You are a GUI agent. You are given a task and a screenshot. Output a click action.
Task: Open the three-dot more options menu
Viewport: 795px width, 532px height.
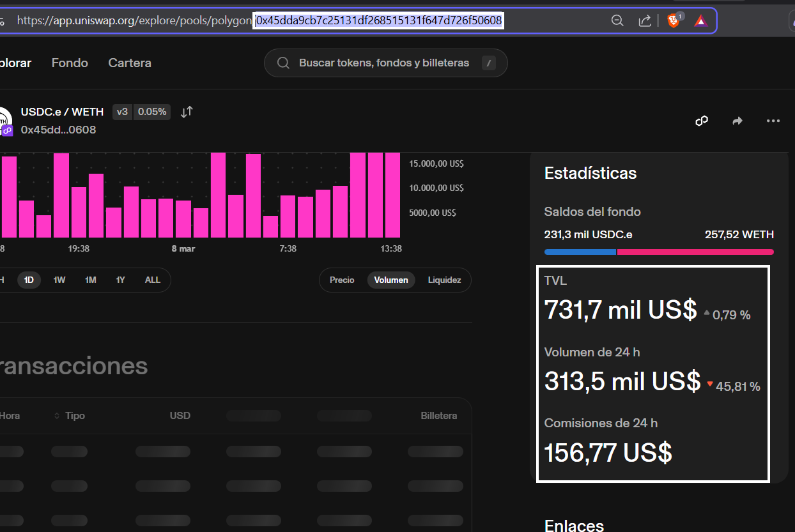773,121
